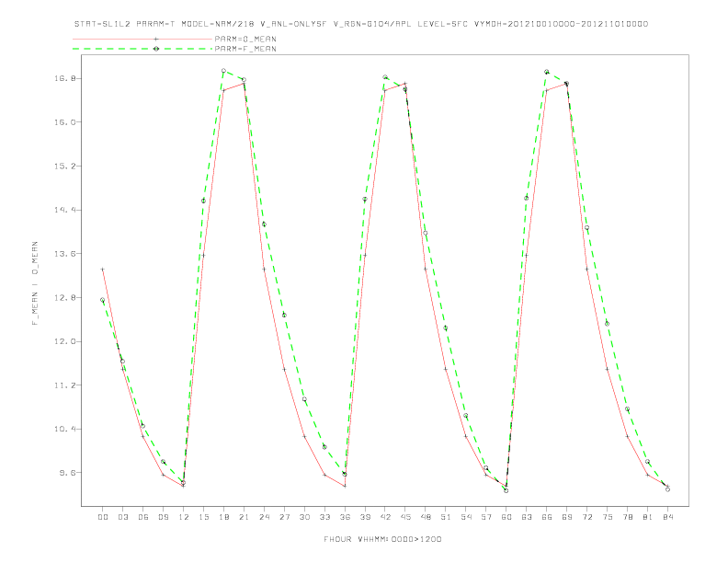Click the 27 forecast hour label
The width and height of the screenshot is (728, 563).
coord(284,517)
